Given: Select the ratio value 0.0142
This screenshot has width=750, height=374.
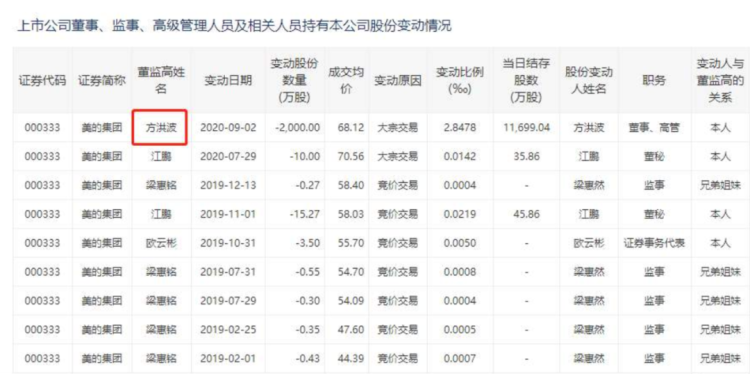Looking at the screenshot, I should coord(460,156).
